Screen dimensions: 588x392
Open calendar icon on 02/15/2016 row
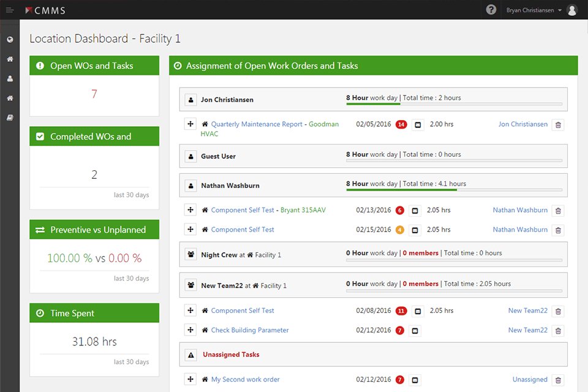415,230
